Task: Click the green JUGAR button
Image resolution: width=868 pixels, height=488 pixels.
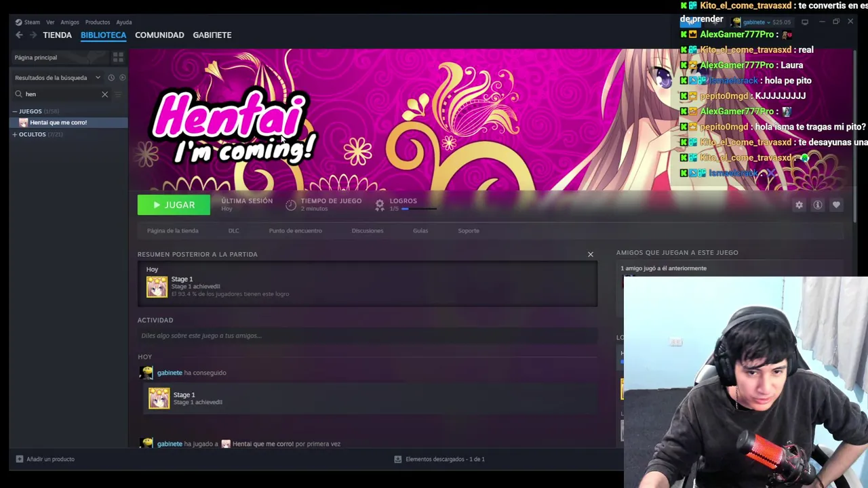Action: (174, 205)
